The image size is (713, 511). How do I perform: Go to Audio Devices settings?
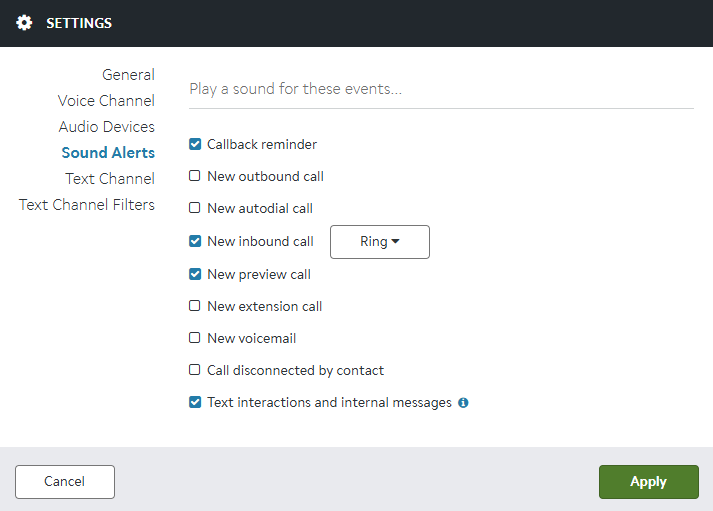(106, 126)
